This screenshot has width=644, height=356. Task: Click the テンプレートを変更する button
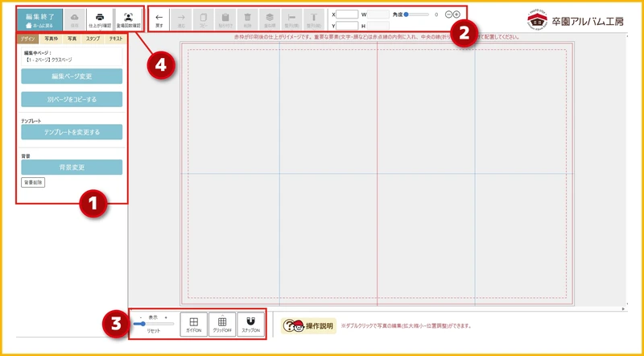[x=72, y=132]
